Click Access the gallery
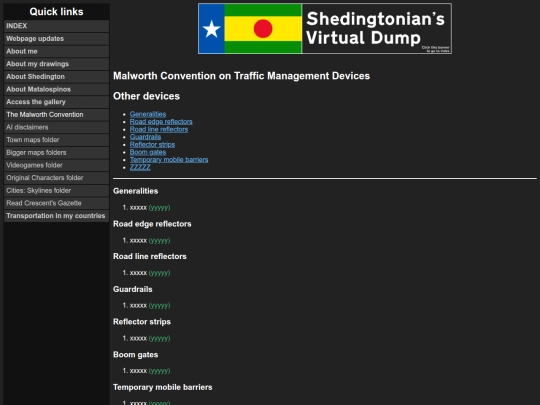Screen dimensions: 540x405 click(x=56, y=102)
